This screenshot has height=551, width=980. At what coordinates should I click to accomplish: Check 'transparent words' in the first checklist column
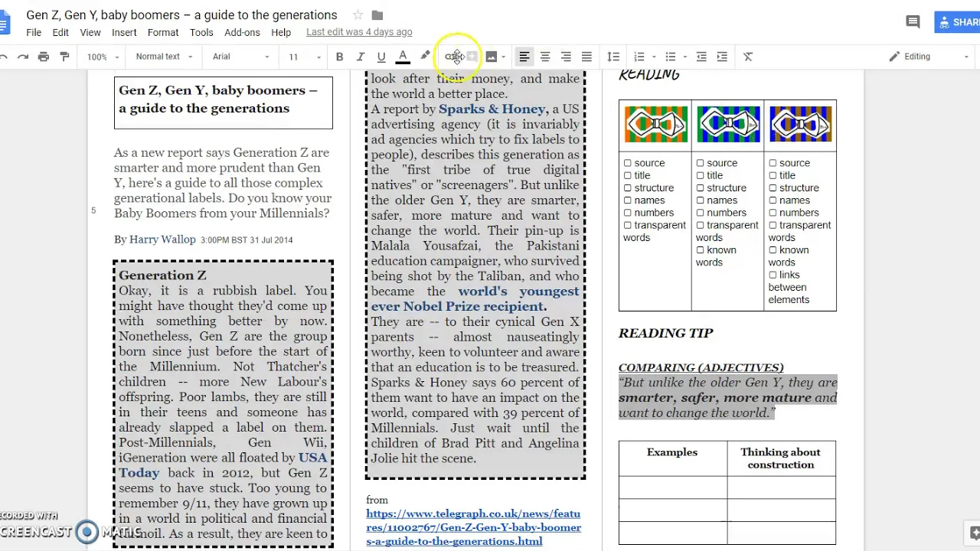[x=628, y=226]
